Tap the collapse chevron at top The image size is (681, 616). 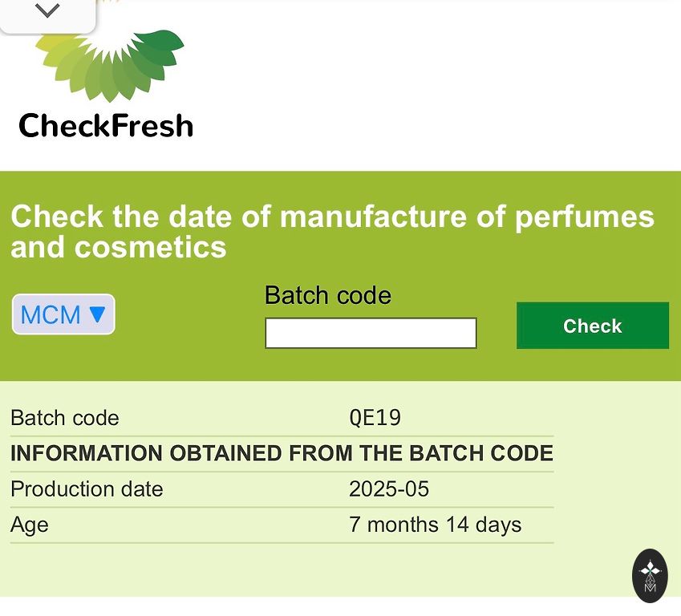coord(47,11)
